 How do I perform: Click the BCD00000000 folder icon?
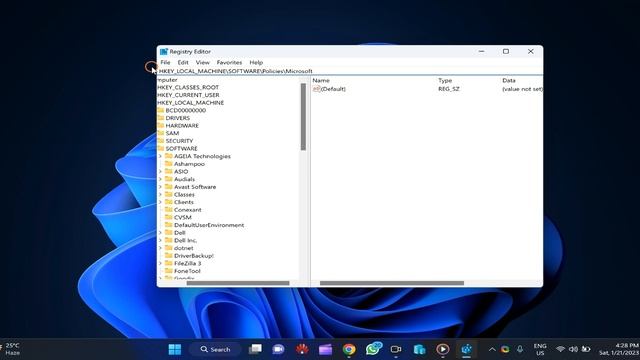click(x=160, y=110)
